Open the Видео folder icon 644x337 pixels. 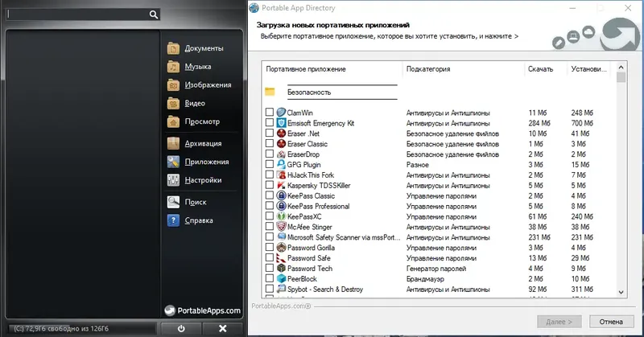click(173, 104)
